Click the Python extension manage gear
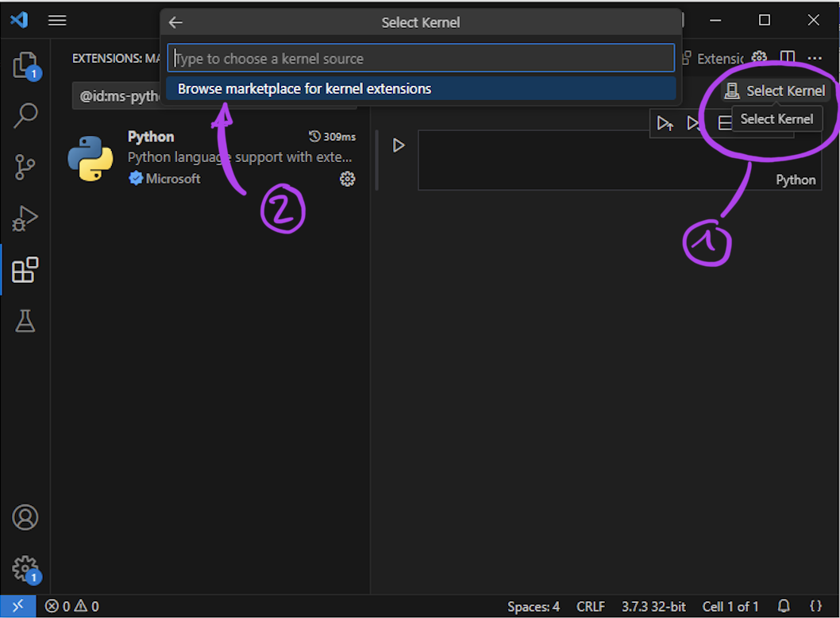The image size is (840, 618). (x=347, y=180)
